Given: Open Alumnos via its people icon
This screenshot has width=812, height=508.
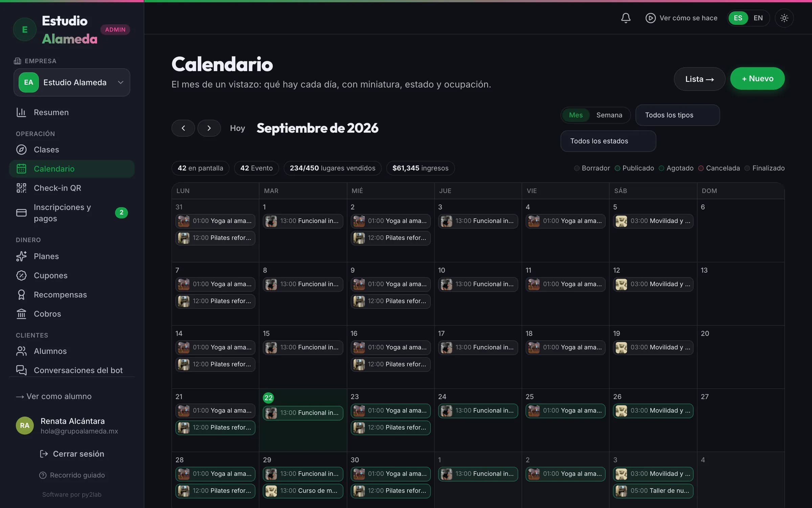Looking at the screenshot, I should pos(21,351).
